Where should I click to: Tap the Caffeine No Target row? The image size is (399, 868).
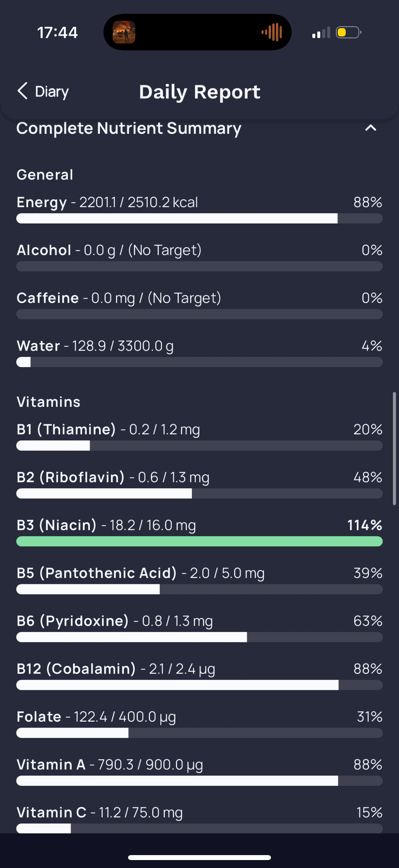(x=199, y=305)
